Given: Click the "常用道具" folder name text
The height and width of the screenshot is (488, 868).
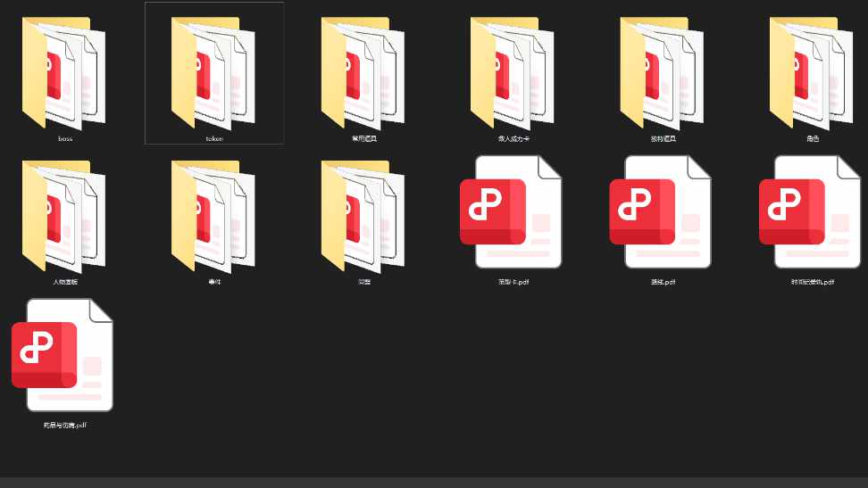Looking at the screenshot, I should point(364,139).
